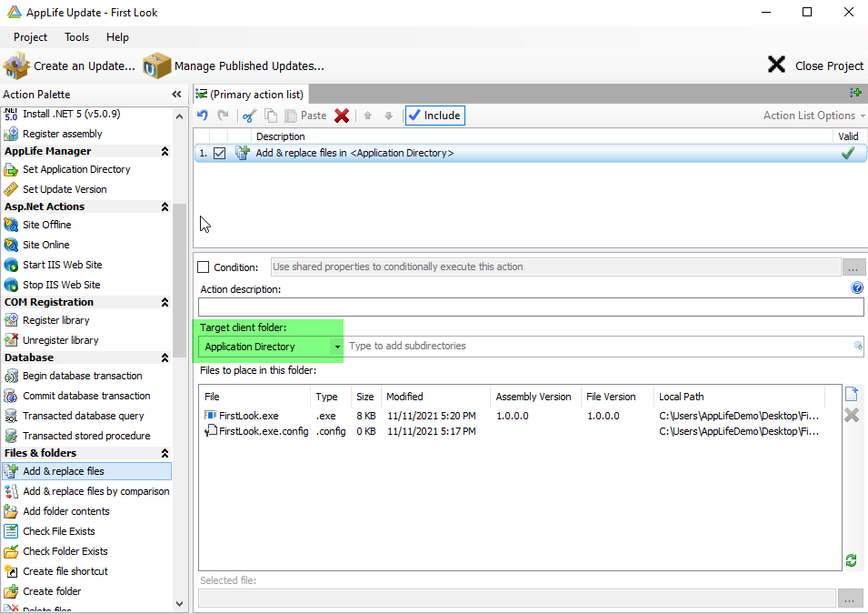Click the Action Palette scroll down arrow
868x614 pixels.
click(x=179, y=604)
